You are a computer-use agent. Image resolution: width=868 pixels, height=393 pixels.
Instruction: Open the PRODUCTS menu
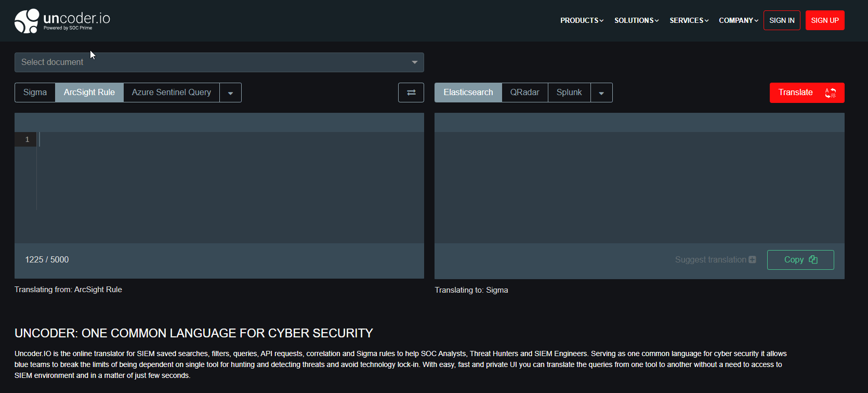582,20
